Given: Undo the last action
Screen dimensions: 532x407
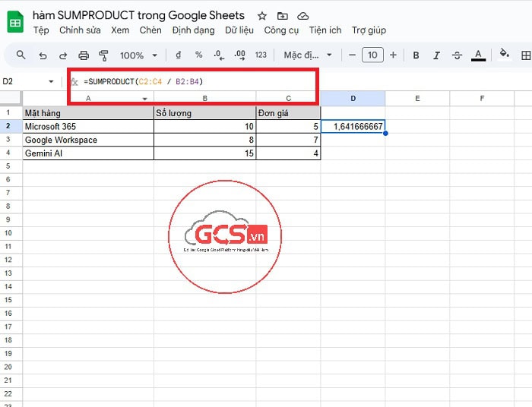Looking at the screenshot, I should tap(43, 55).
